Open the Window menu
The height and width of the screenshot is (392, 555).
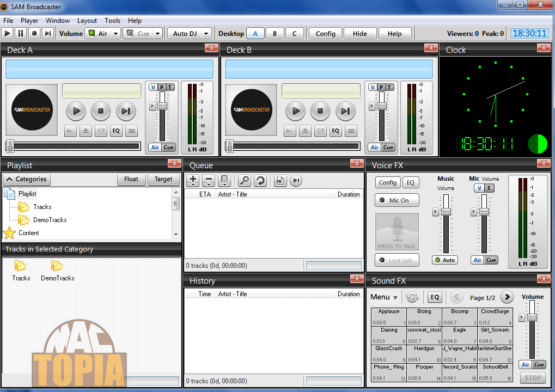pos(57,21)
